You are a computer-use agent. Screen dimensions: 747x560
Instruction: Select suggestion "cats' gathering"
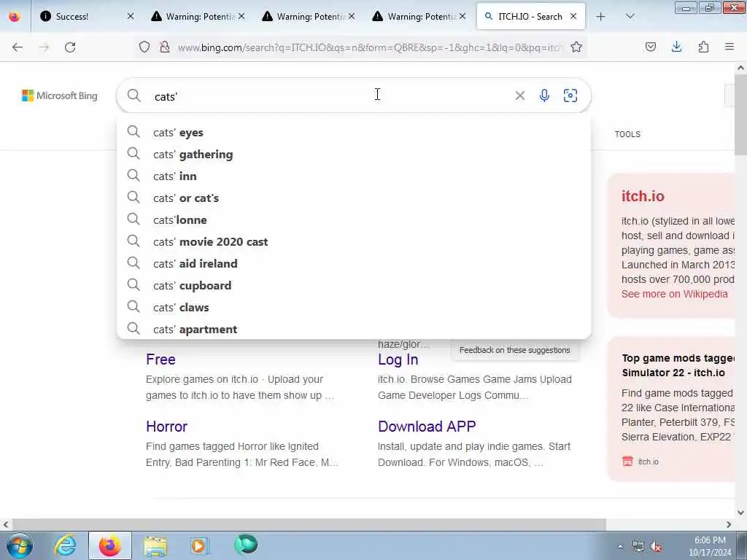[x=354, y=155]
